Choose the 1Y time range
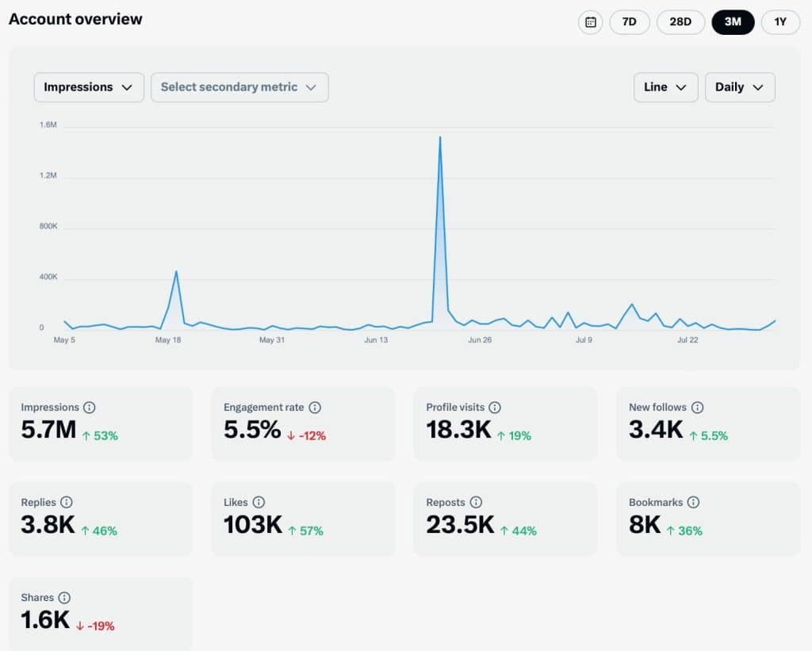This screenshot has width=812, height=651. [780, 22]
